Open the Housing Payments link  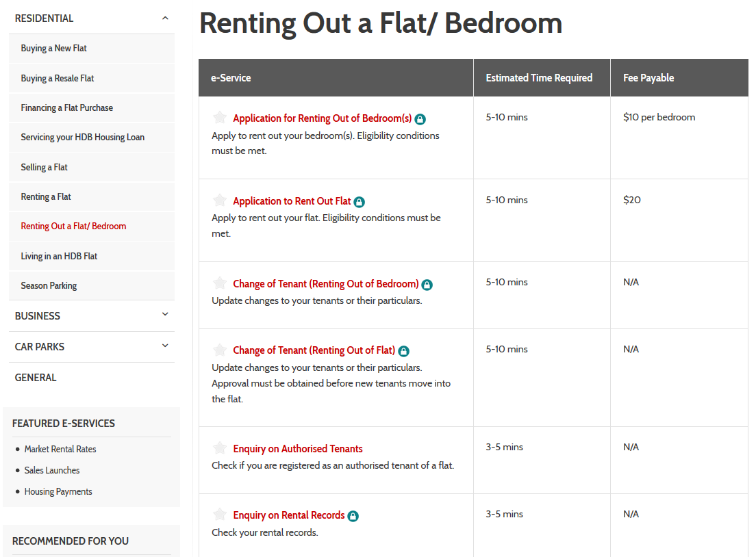tap(58, 491)
